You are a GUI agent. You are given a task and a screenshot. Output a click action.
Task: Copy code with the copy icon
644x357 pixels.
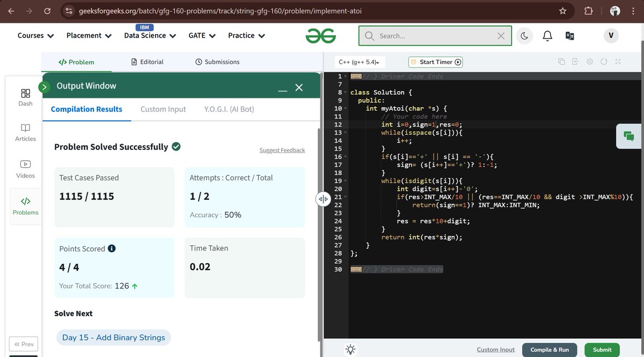click(561, 62)
